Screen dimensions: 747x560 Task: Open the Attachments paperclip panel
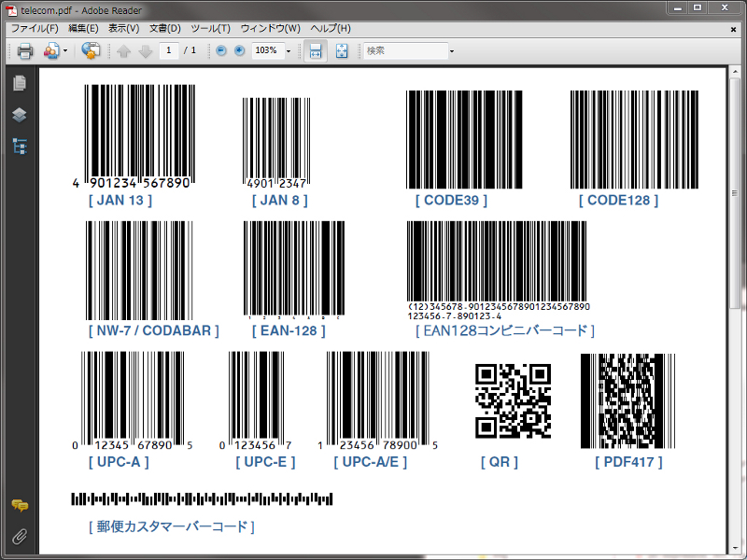pos(20,537)
